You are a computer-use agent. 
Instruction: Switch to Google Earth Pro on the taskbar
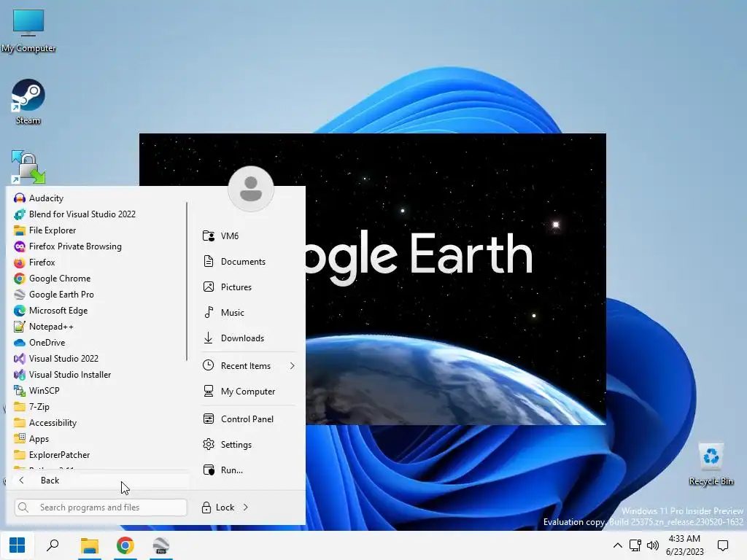[x=161, y=545]
